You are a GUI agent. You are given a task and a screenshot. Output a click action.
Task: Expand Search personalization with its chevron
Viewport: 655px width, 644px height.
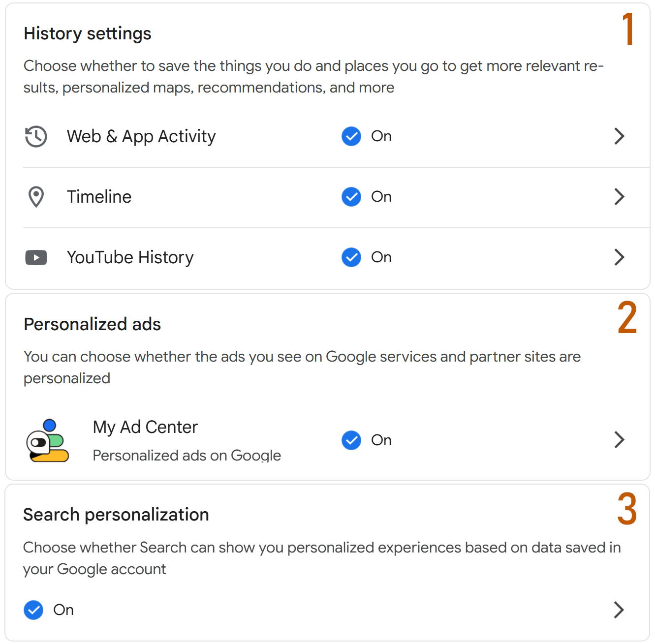pos(620,610)
